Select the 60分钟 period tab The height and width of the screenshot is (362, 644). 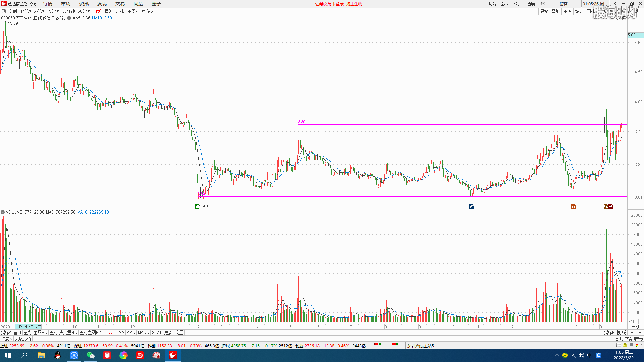point(84,11)
